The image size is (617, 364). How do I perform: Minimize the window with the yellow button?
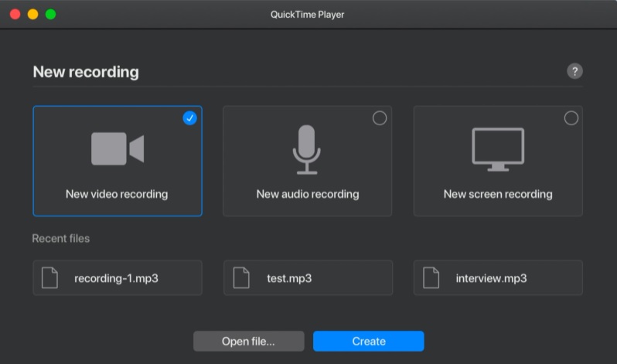(x=32, y=14)
